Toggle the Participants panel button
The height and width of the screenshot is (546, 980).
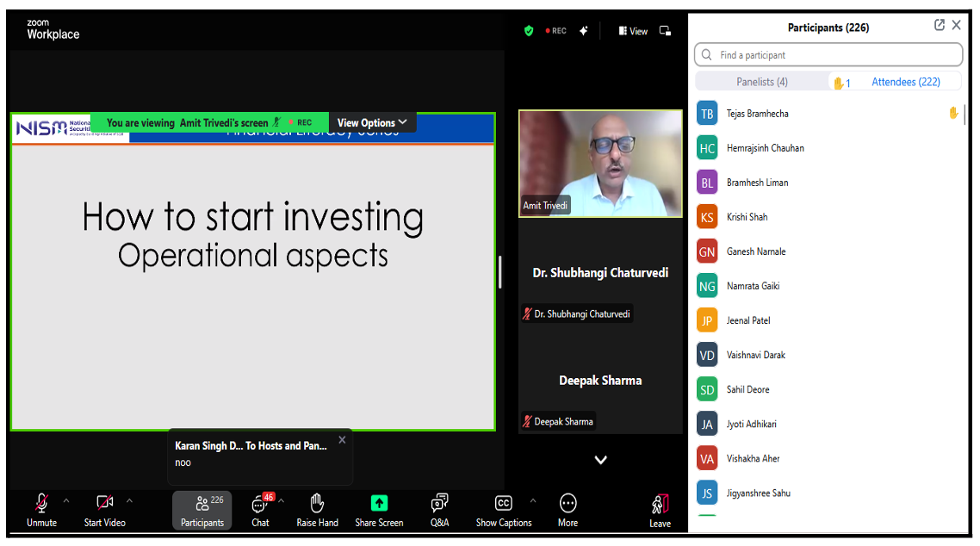pos(202,510)
